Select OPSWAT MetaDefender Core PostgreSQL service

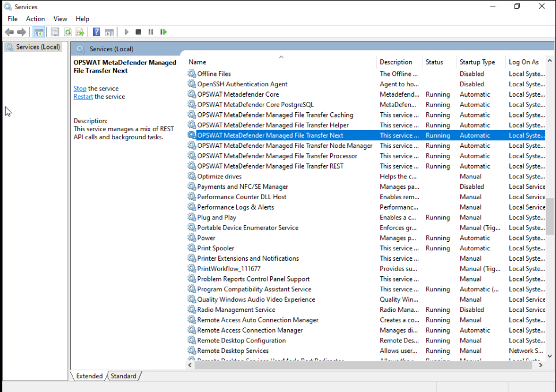(366, 104)
